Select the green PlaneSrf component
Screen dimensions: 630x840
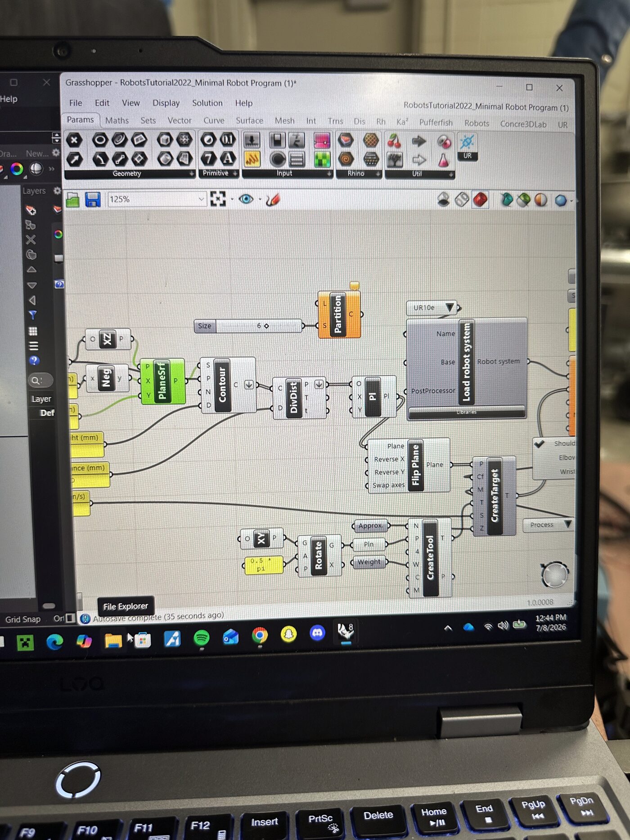click(x=162, y=381)
